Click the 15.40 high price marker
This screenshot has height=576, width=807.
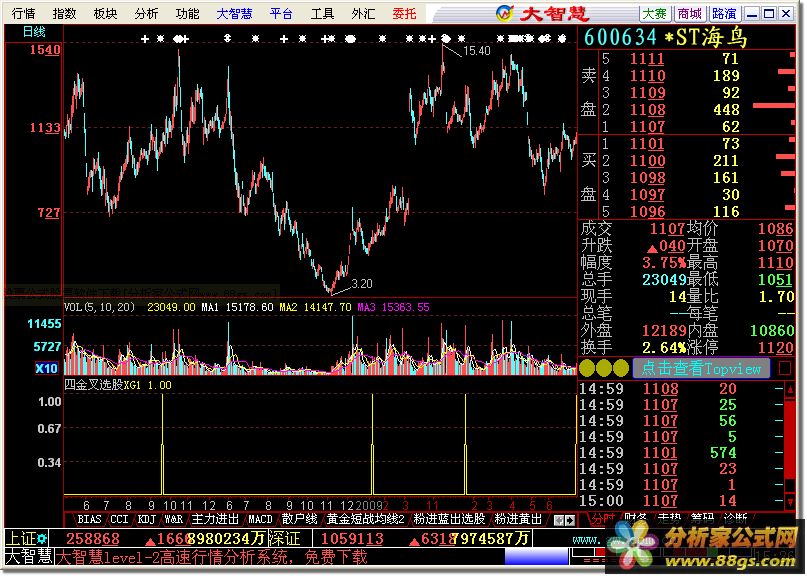[x=477, y=50]
